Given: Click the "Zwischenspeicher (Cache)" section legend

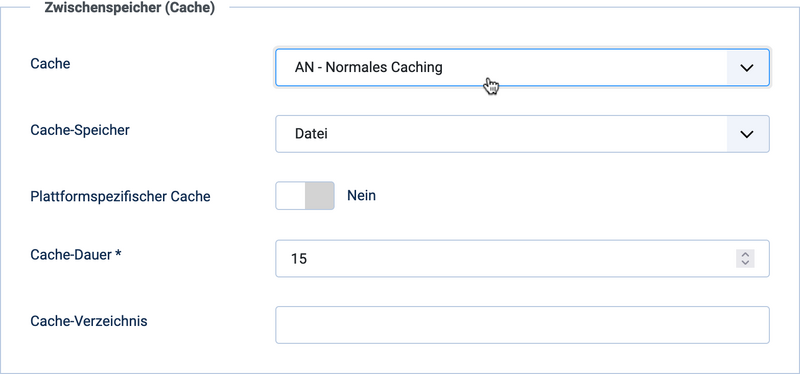Looking at the screenshot, I should click(130, 8).
